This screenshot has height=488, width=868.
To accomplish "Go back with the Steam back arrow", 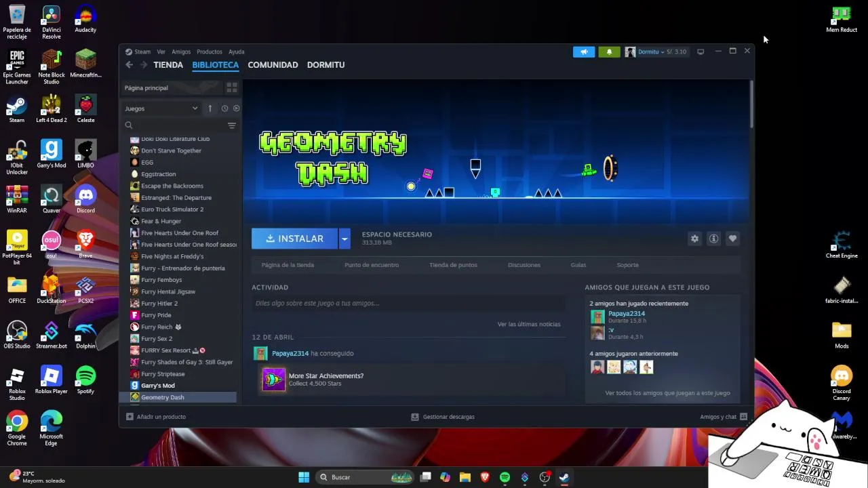I will pos(129,65).
